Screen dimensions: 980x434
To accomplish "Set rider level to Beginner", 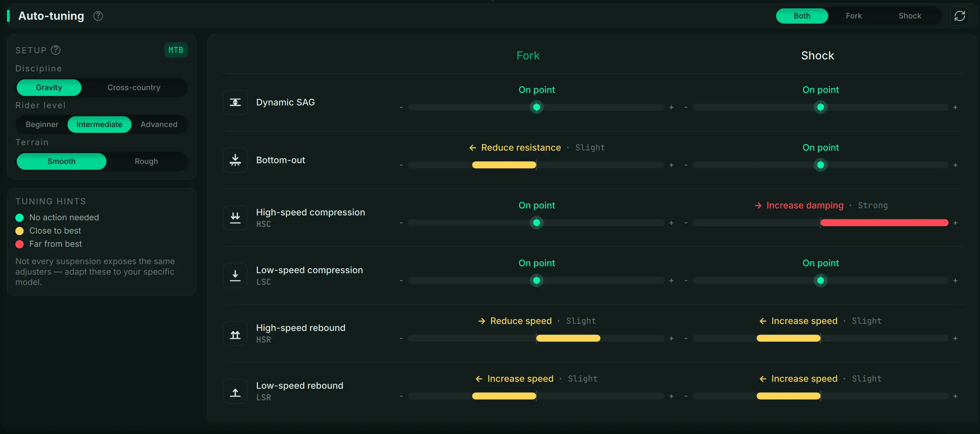I will pos(42,124).
